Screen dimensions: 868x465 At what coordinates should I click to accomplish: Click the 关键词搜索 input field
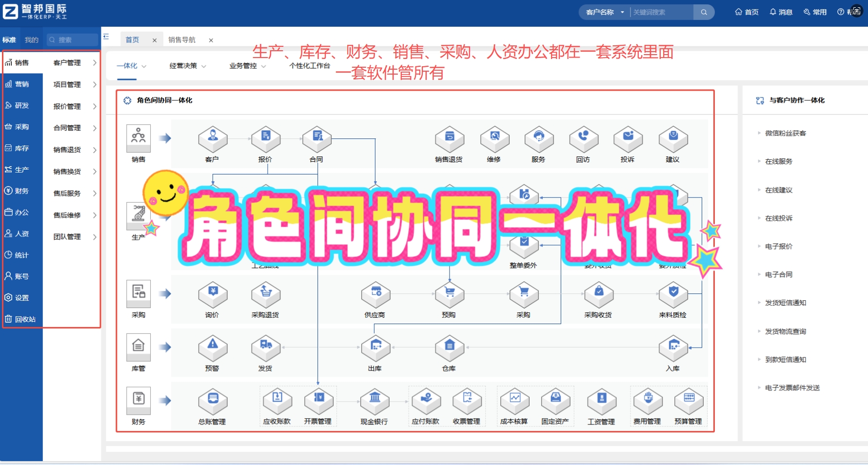click(662, 12)
